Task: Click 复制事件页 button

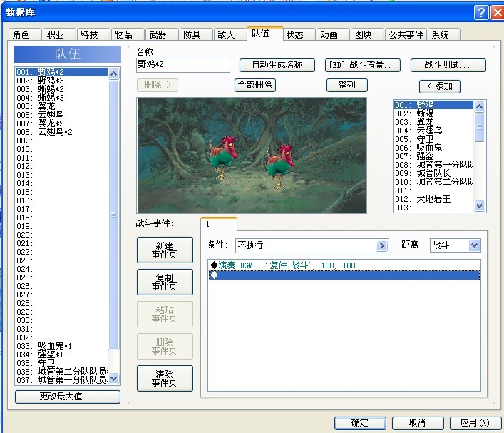Action: [x=165, y=282]
